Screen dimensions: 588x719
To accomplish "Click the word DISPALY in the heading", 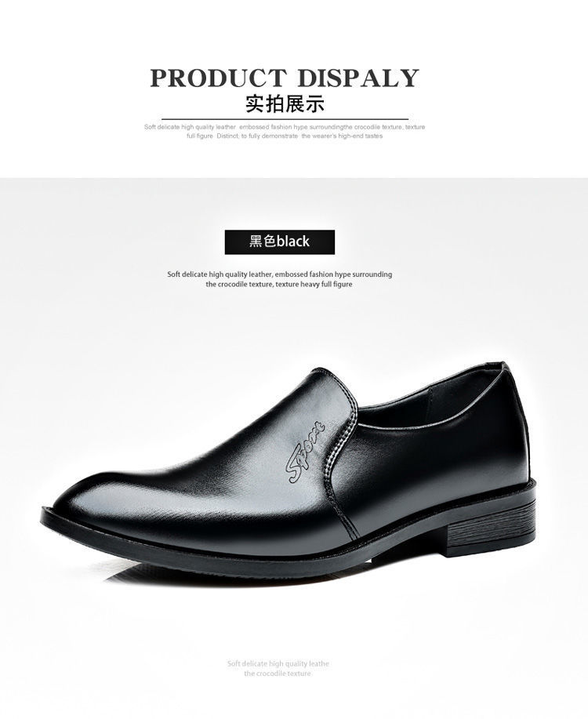I will coord(358,78).
